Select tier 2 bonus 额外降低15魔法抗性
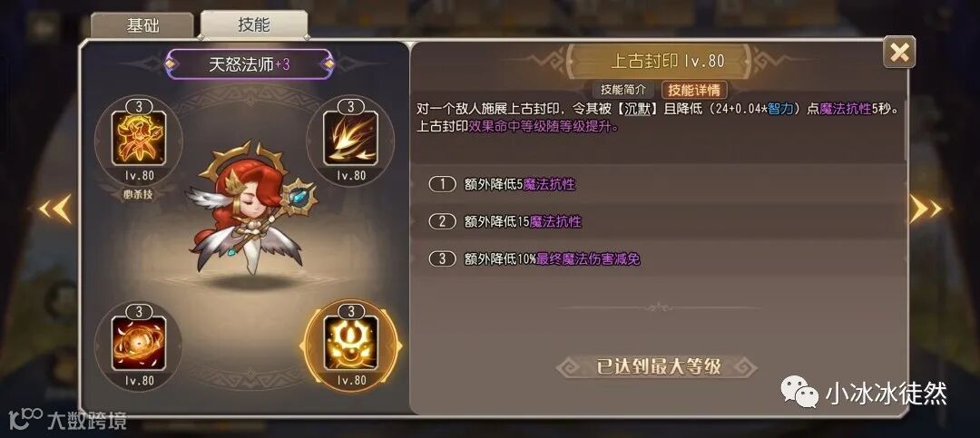Viewport: 980px width, 438px height. click(661, 222)
